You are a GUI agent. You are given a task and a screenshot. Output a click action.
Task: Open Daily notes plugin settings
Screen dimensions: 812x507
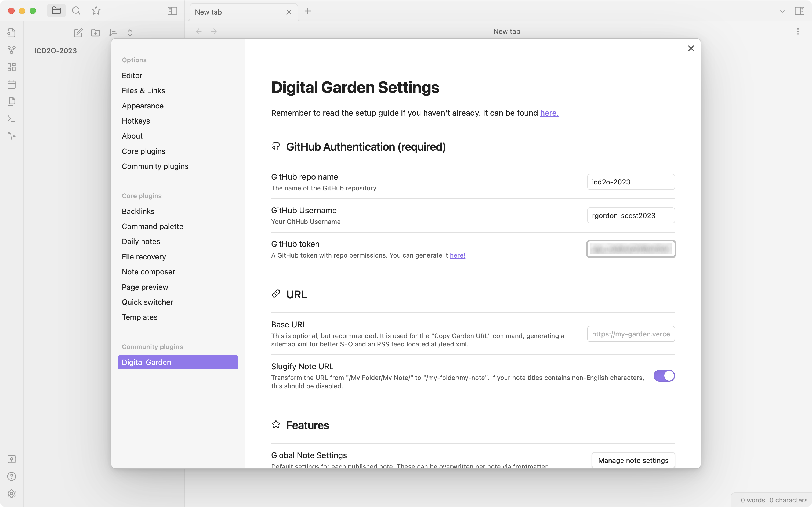(178, 241)
